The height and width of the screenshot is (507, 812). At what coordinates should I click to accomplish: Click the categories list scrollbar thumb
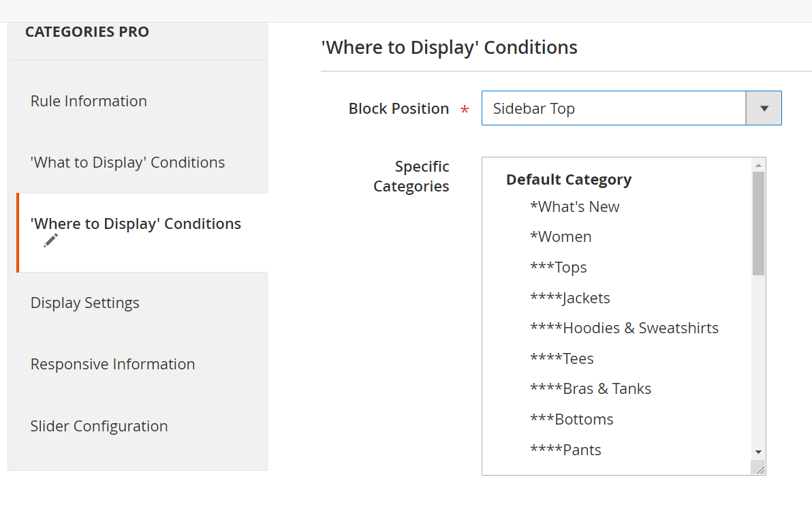(x=758, y=223)
